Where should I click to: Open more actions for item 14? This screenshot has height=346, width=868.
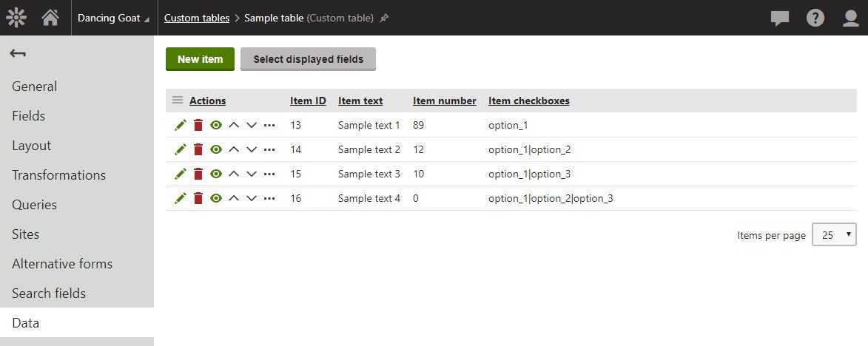[269, 150]
